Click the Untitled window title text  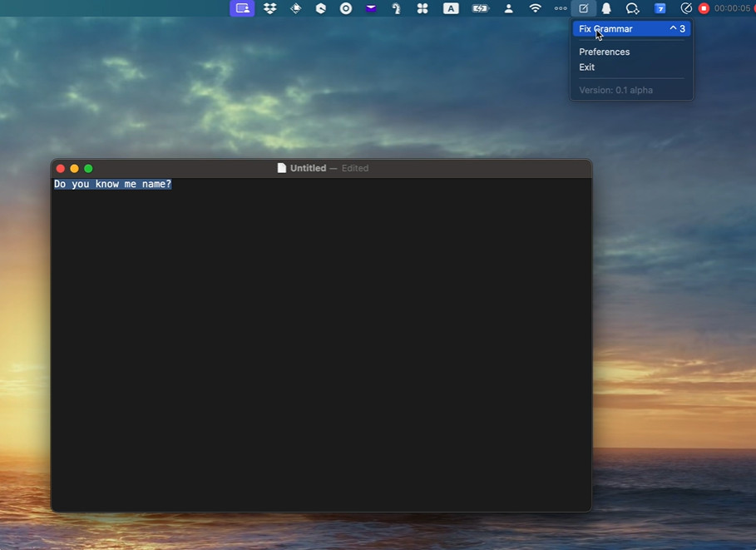click(308, 168)
